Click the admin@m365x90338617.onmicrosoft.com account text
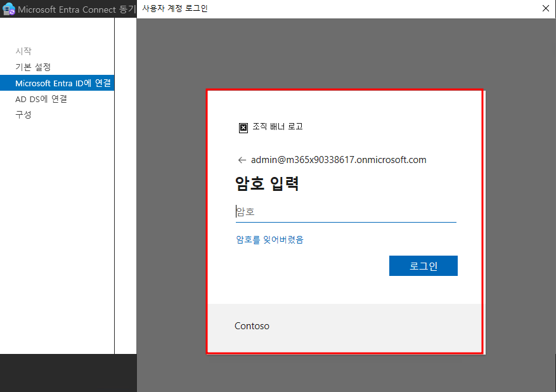This screenshot has height=392, width=556. (339, 160)
